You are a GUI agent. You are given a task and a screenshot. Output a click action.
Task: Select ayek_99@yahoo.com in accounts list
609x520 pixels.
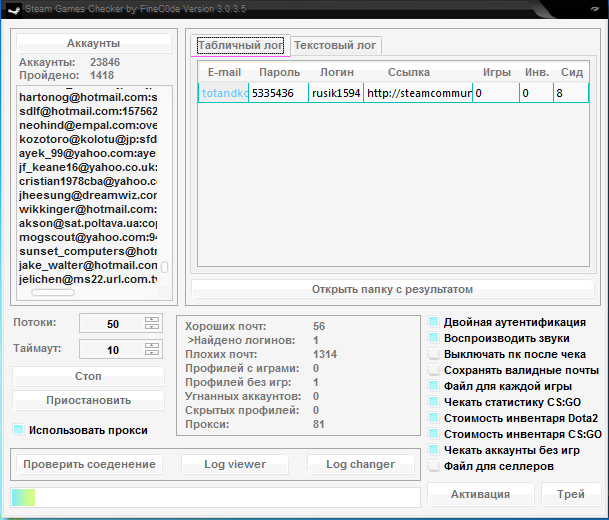click(88, 153)
